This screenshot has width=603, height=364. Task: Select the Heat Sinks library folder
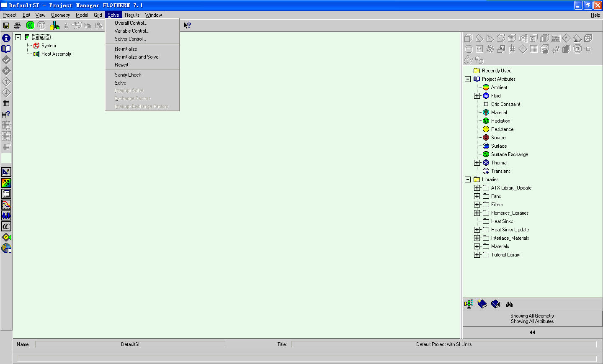[502, 221]
